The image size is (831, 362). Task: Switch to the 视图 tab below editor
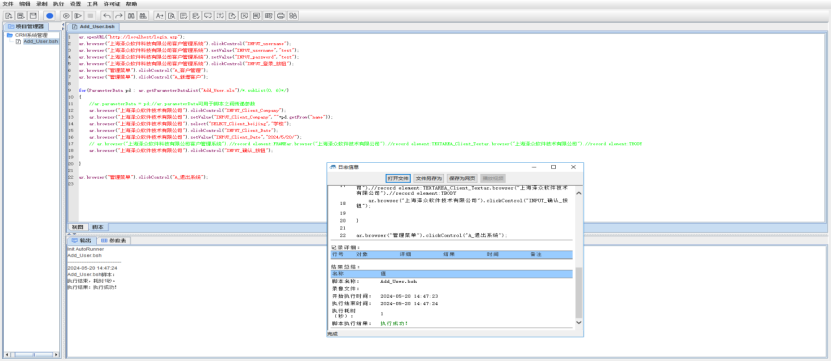coord(77,227)
